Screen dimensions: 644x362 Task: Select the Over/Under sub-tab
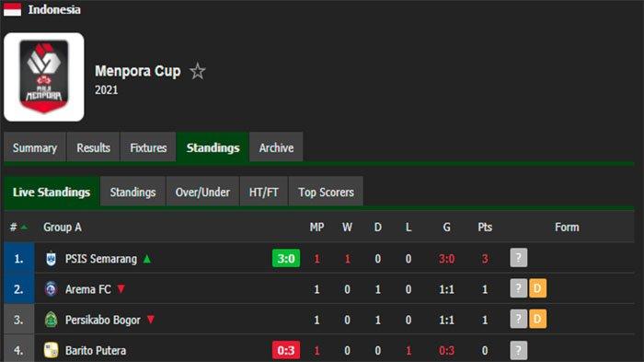tap(202, 192)
